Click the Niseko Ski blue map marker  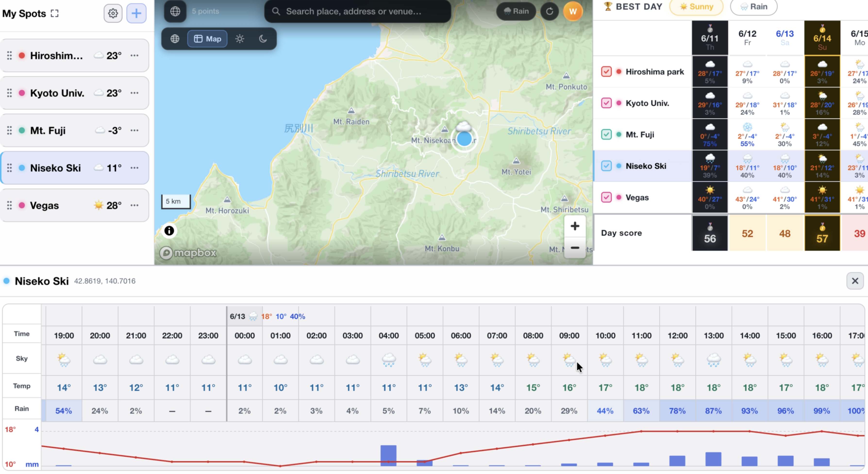pyautogui.click(x=464, y=139)
